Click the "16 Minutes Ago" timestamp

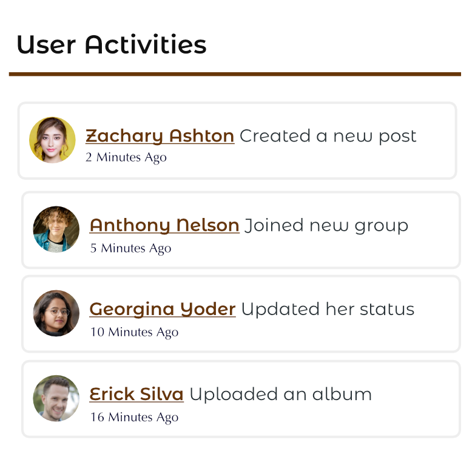click(134, 417)
